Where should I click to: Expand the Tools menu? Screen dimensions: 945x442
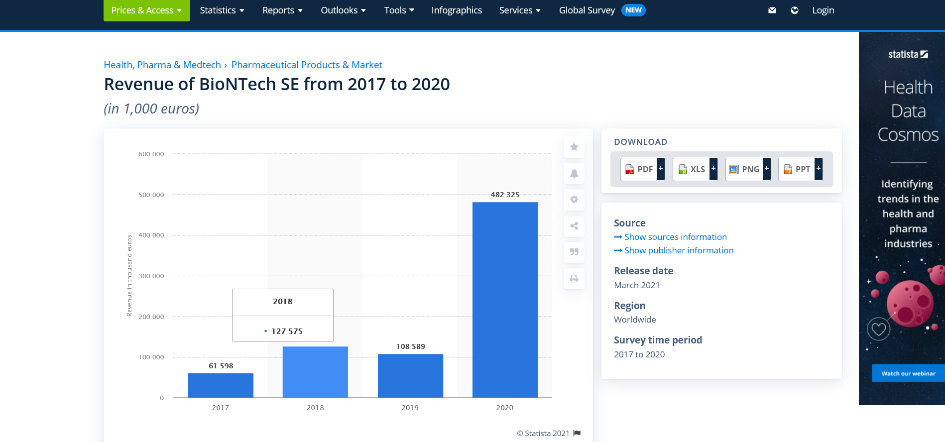(399, 10)
